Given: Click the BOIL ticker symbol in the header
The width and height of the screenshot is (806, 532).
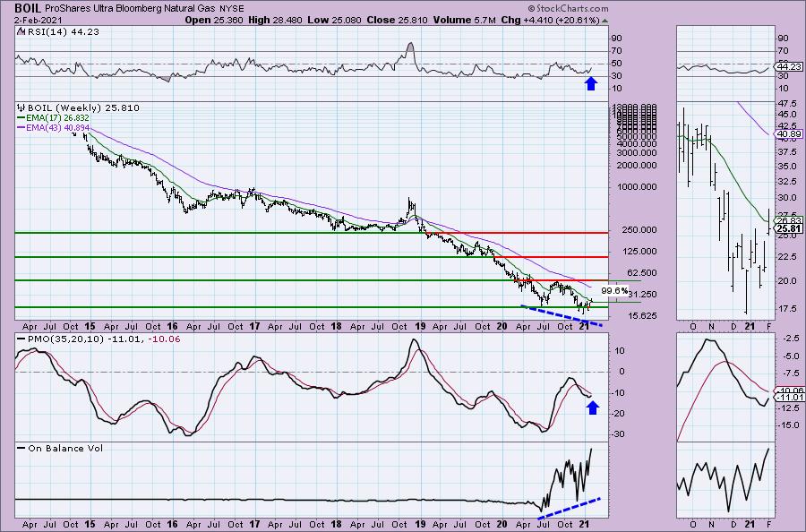Looking at the screenshot, I should pos(28,8).
